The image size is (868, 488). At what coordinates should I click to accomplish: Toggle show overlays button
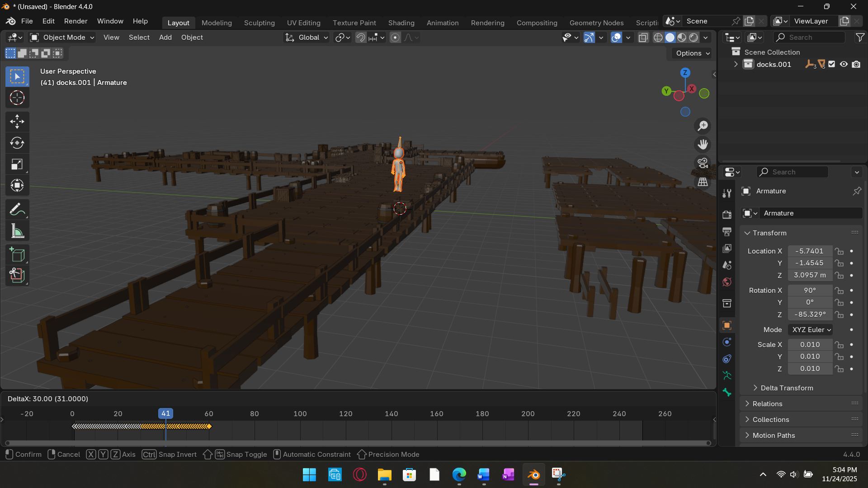click(x=616, y=38)
